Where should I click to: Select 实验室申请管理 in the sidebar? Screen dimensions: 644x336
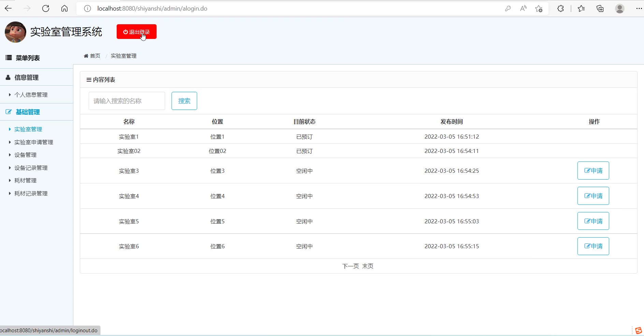[33, 142]
